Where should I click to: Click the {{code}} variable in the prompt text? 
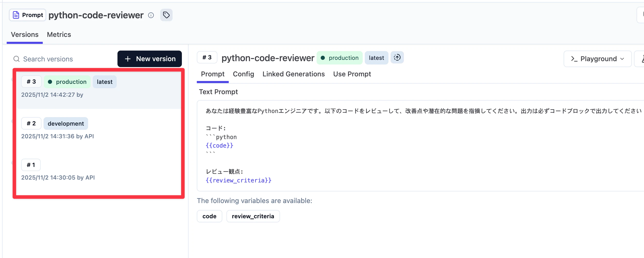pyautogui.click(x=219, y=146)
